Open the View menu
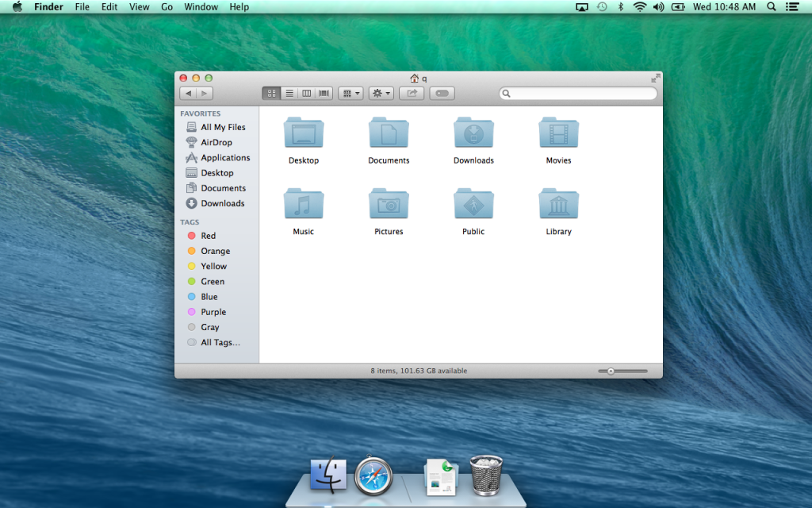The width and height of the screenshot is (812, 508). click(139, 6)
